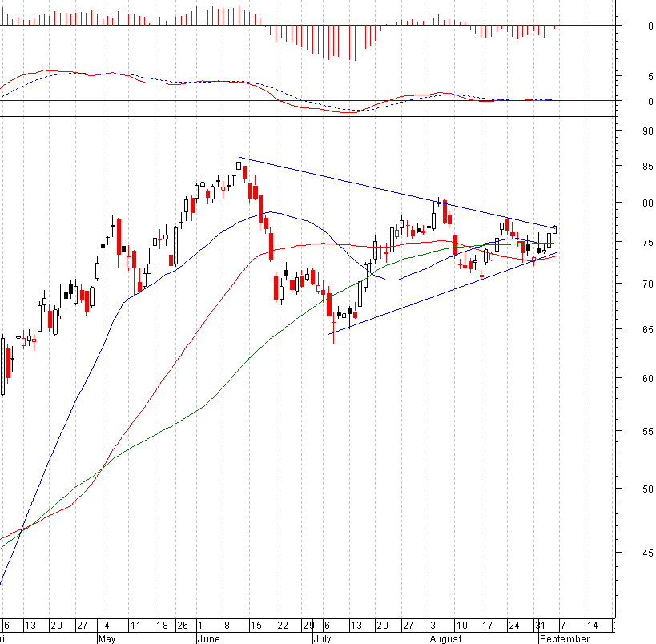Click the 50 price axis label
Image resolution: width=656 pixels, height=644 pixels.
(x=648, y=489)
